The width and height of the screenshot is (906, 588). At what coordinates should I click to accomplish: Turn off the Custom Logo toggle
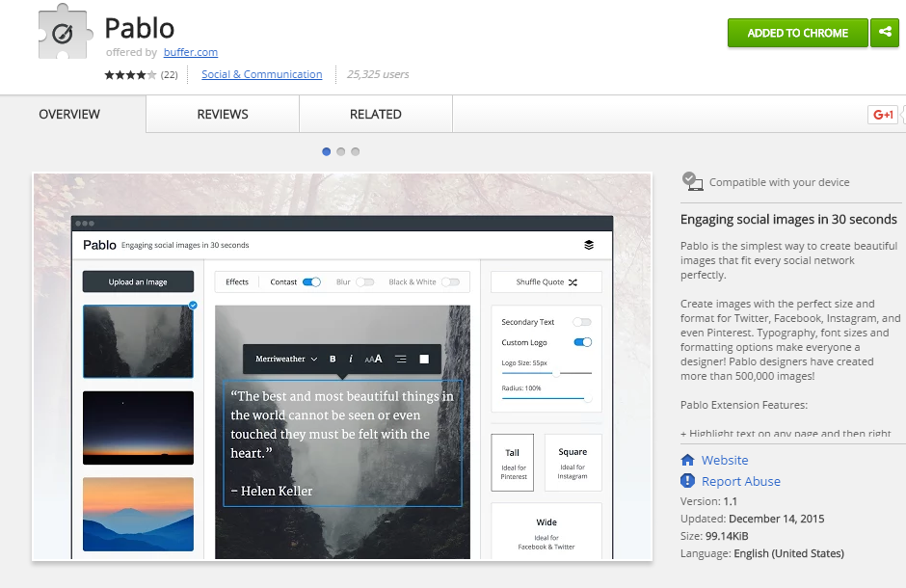pyautogui.click(x=582, y=341)
